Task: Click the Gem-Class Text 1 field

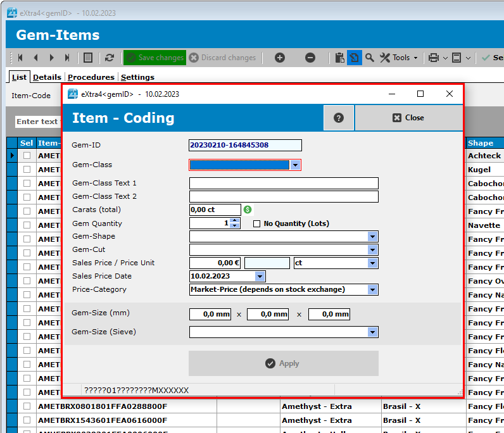Action: click(284, 184)
